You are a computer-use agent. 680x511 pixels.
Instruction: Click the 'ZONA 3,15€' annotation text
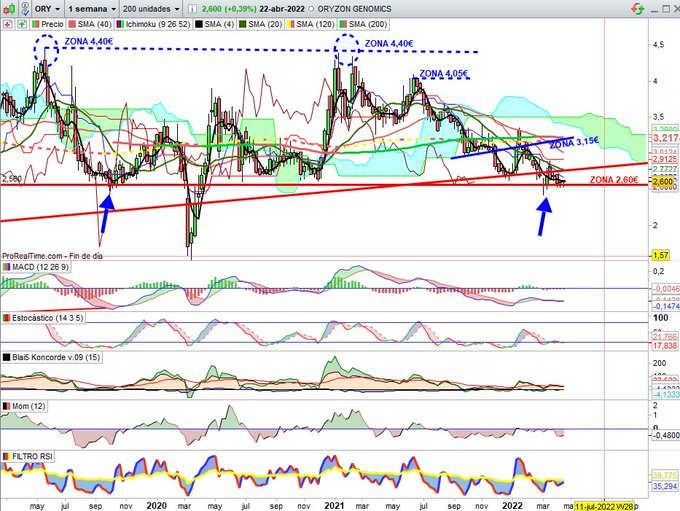pyautogui.click(x=574, y=143)
